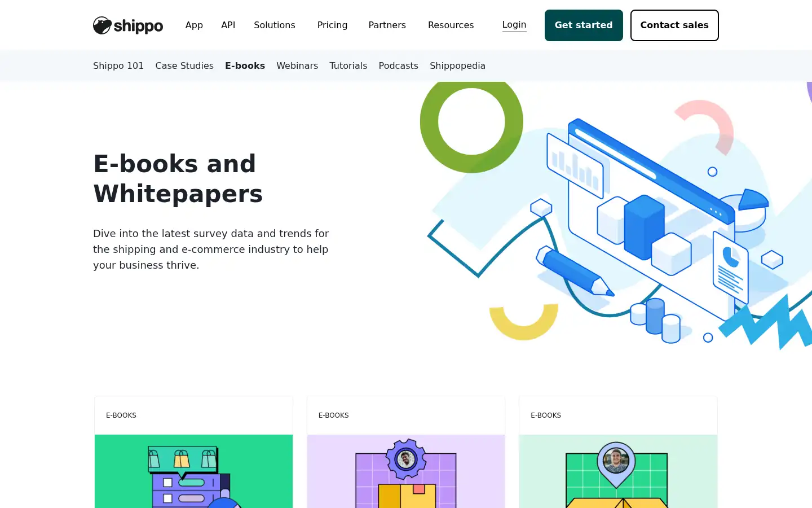
Task: Open the green shopping bags e-book thumbnail
Action: 193,471
